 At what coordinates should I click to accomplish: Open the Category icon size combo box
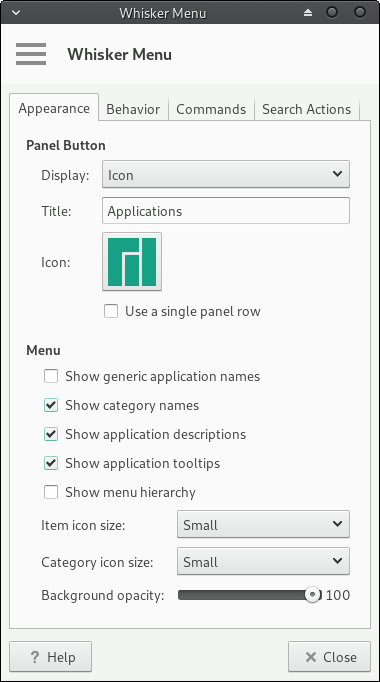263,562
